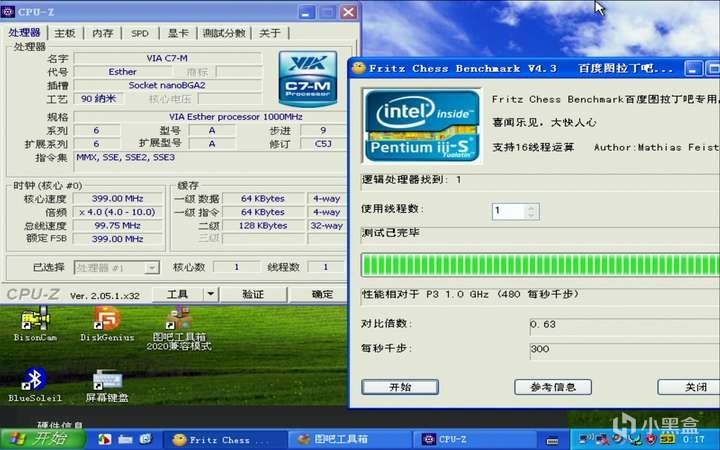Screen dimensions: 720x450
Task: Click the third quick launch icon
Action: [146, 439]
